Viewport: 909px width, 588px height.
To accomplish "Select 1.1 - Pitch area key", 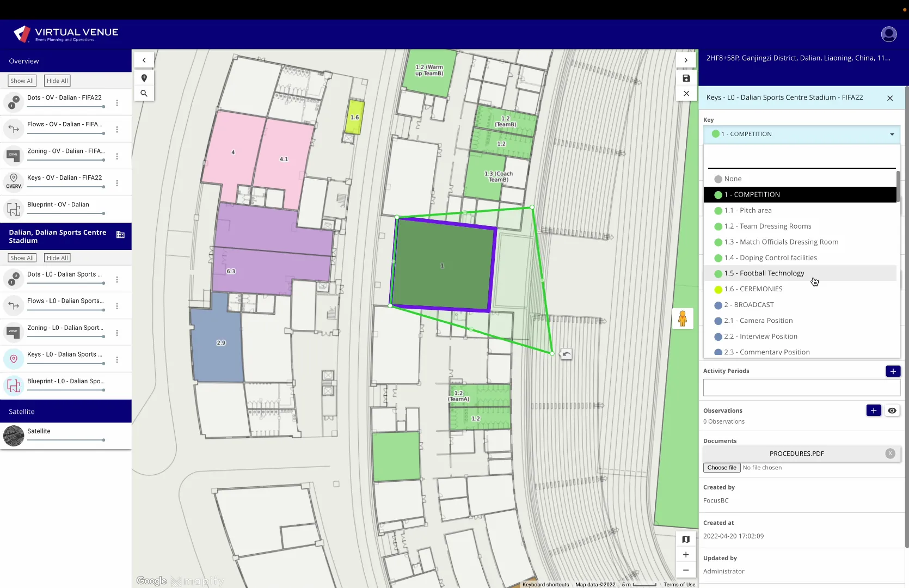I will coord(800,210).
